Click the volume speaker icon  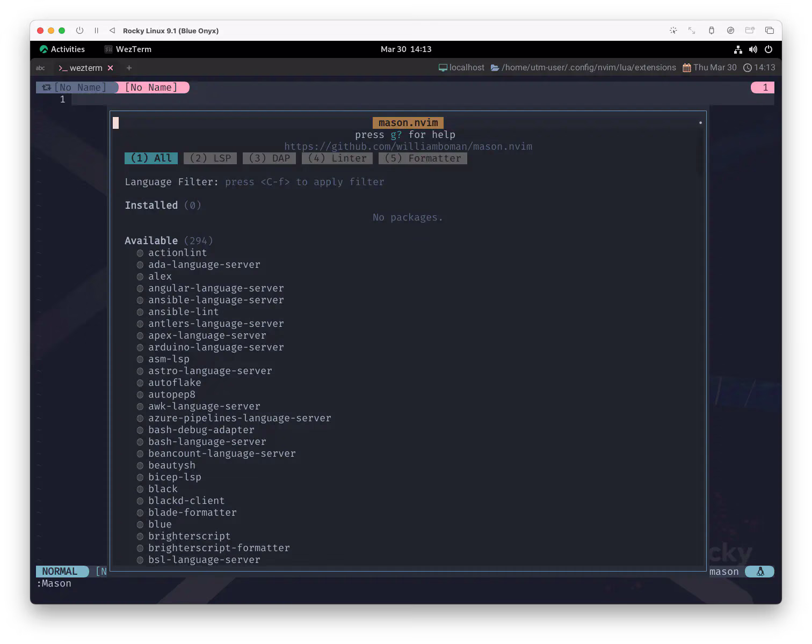753,49
